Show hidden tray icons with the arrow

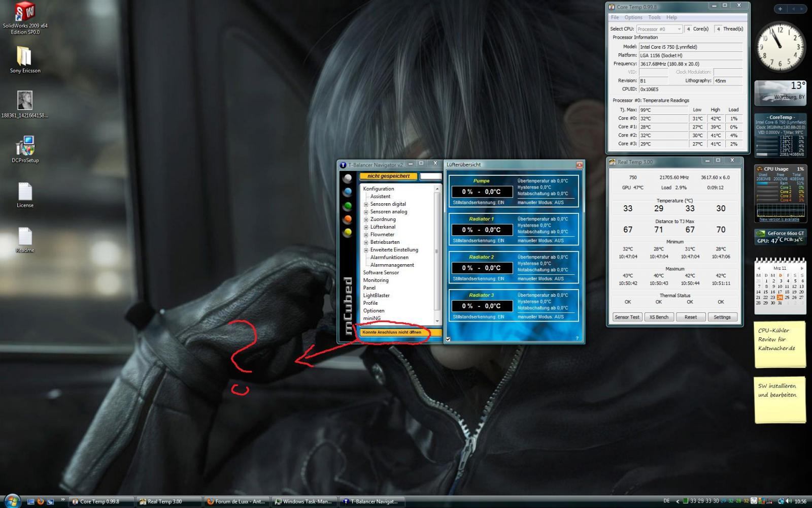pyautogui.click(x=678, y=501)
